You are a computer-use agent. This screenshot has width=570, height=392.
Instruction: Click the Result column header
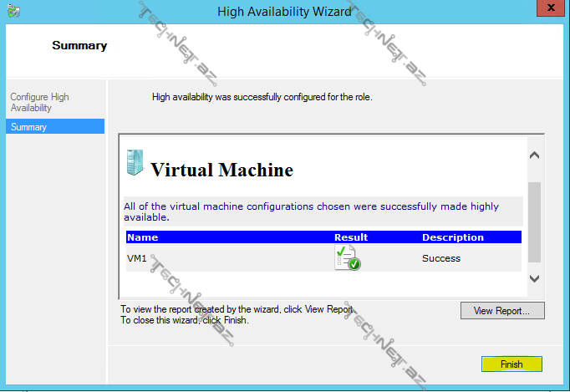point(350,237)
